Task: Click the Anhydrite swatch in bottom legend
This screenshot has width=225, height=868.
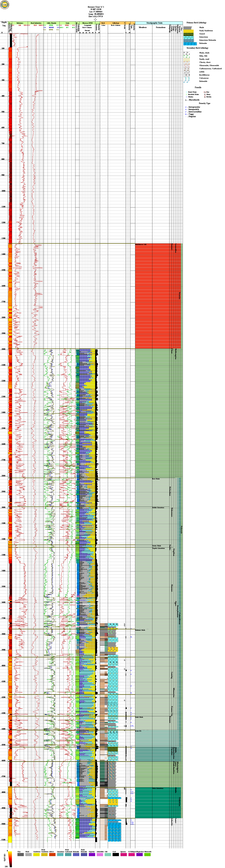Action: [x=100, y=855]
